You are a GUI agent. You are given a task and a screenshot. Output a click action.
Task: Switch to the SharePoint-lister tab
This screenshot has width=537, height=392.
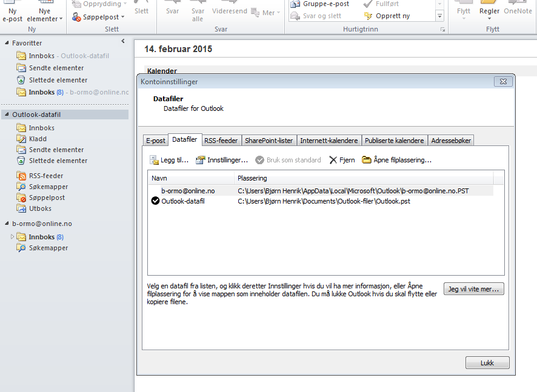[269, 141]
